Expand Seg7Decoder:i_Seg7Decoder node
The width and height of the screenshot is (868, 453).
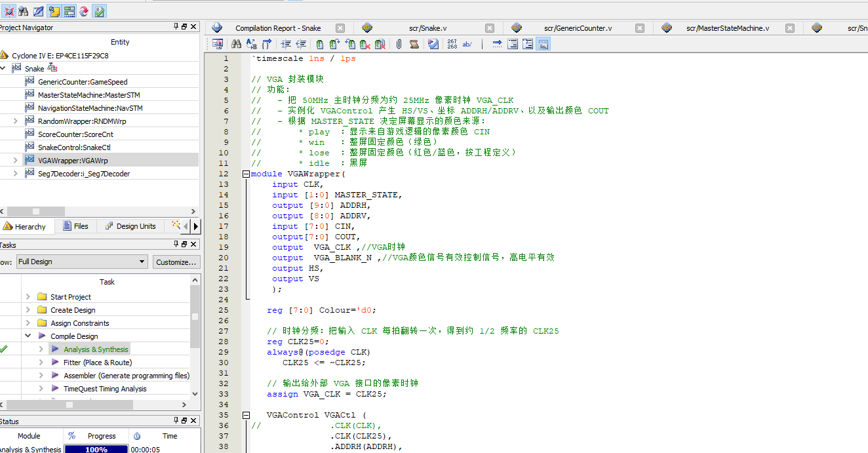(15, 173)
